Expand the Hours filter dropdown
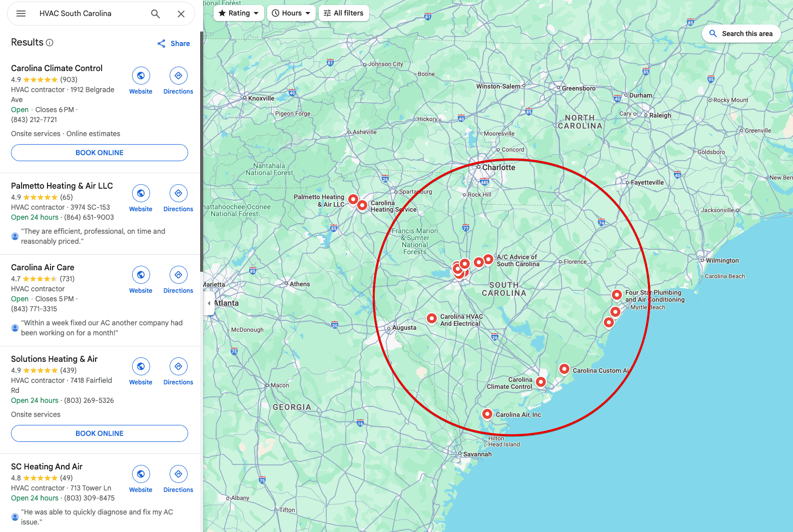This screenshot has height=532, width=793. (291, 13)
